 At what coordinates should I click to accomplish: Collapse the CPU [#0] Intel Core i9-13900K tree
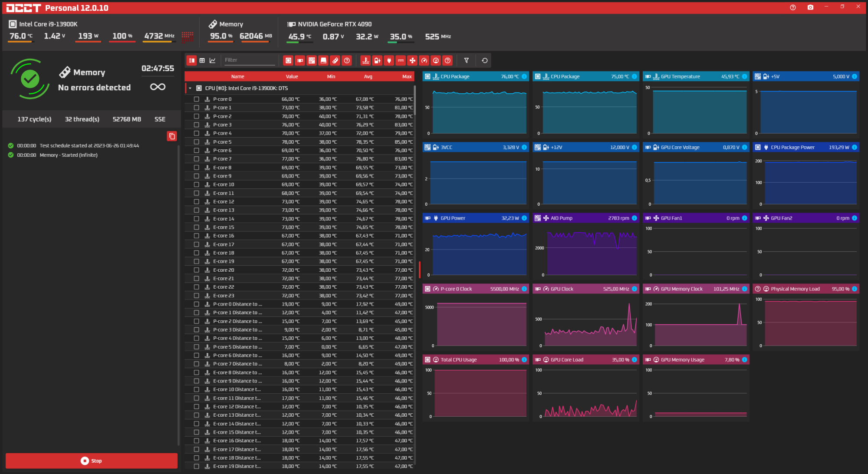click(x=190, y=88)
